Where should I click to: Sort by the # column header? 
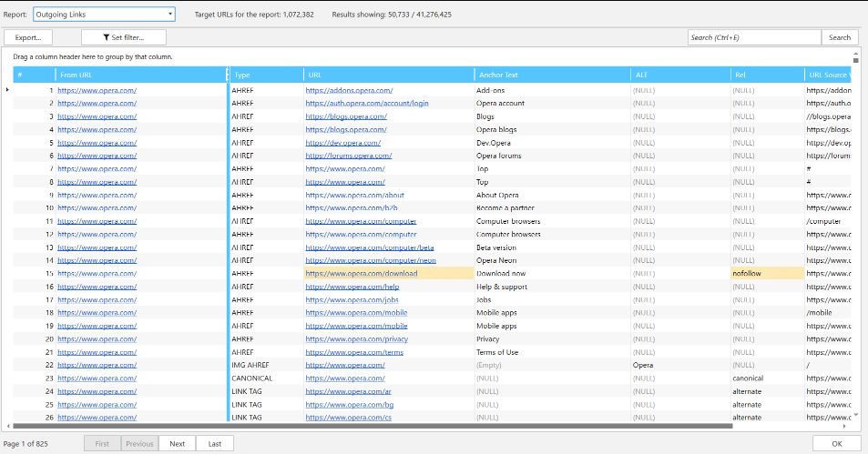point(35,75)
